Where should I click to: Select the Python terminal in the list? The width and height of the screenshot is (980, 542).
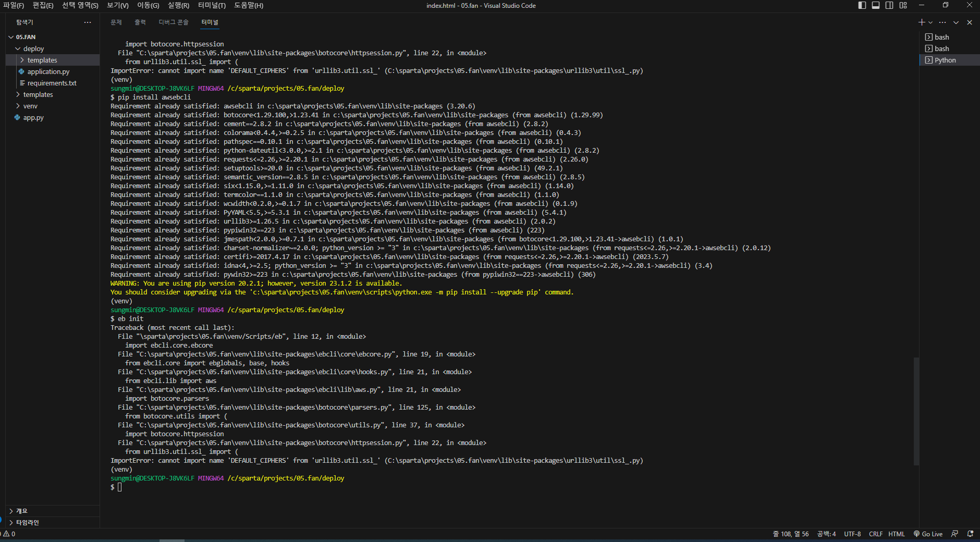point(949,60)
